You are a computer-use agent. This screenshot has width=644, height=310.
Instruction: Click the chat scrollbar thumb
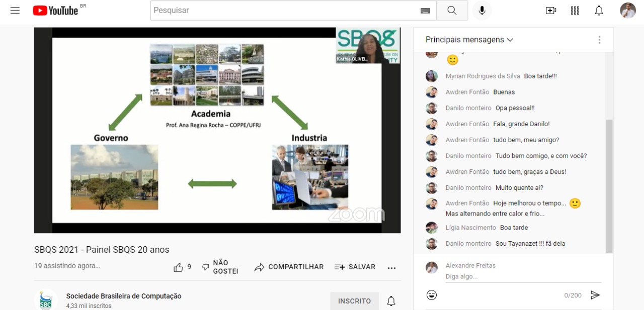click(x=609, y=186)
